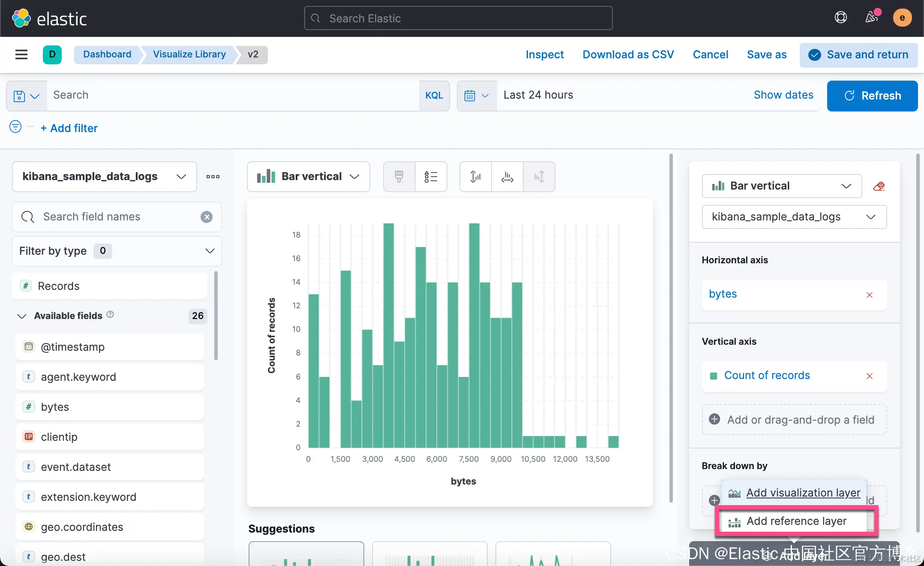The image size is (924, 566).
Task: Choose Add visualization layer option
Action: pyautogui.click(x=803, y=493)
